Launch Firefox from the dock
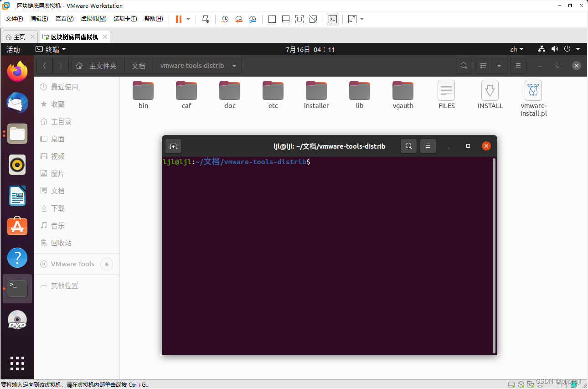This screenshot has width=588, height=389. (x=17, y=72)
